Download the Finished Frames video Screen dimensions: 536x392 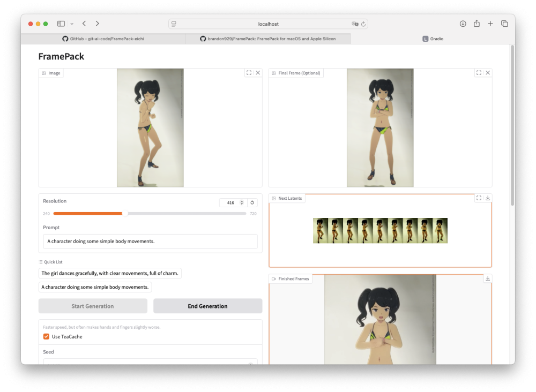488,278
